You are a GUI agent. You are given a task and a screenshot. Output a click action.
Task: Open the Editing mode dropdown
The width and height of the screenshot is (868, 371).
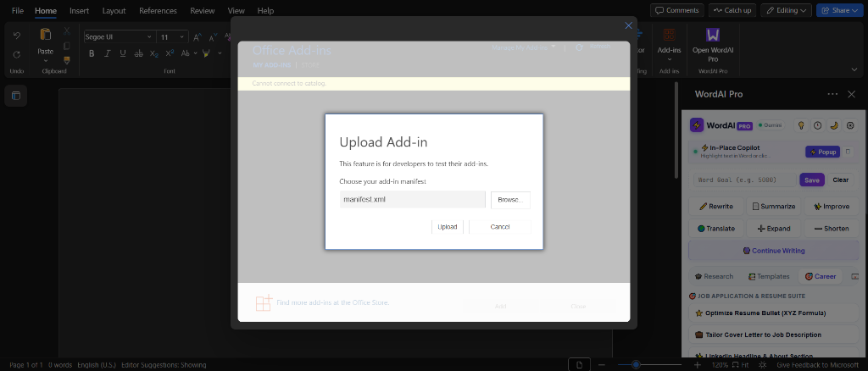pos(786,10)
